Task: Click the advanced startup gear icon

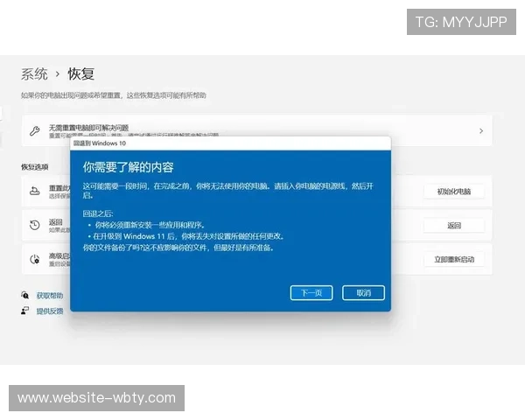Action: pyautogui.click(x=34, y=259)
